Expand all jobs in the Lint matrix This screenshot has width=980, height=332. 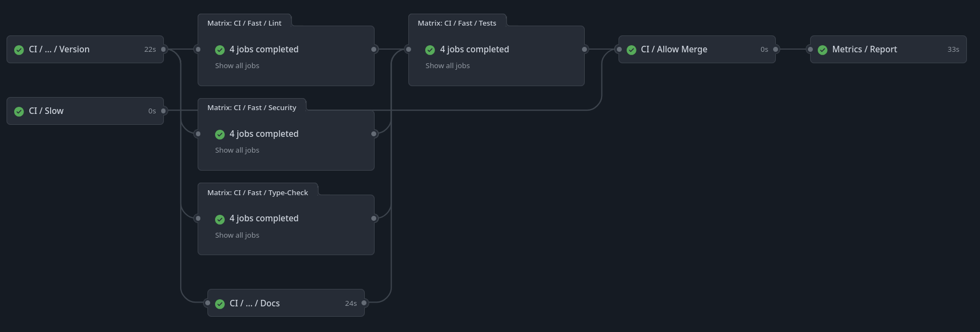236,65
